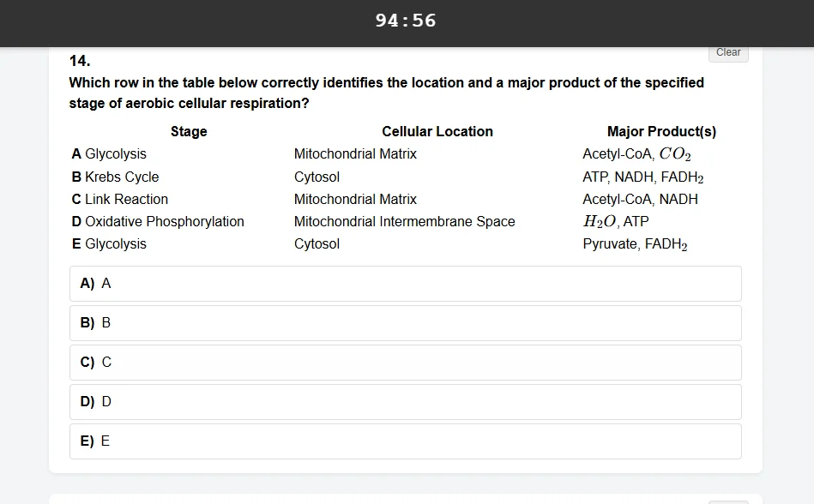Click the Cellular Location column header

(x=437, y=132)
